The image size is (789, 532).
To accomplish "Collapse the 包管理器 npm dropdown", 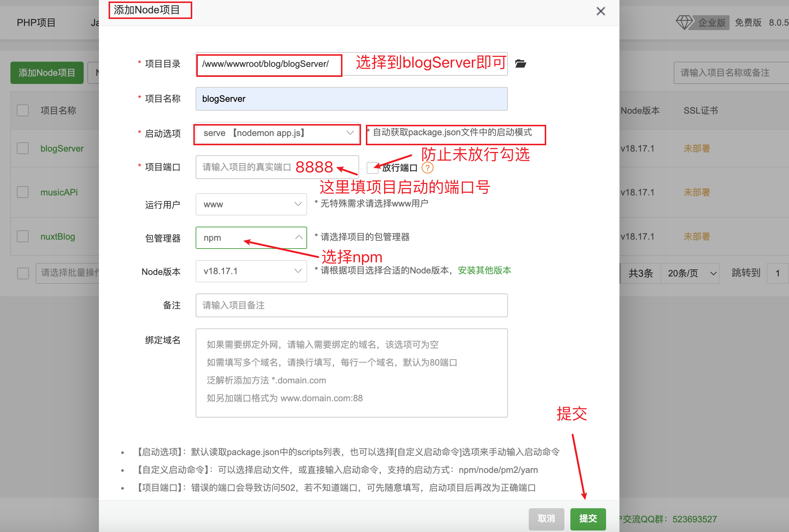I will click(x=251, y=238).
